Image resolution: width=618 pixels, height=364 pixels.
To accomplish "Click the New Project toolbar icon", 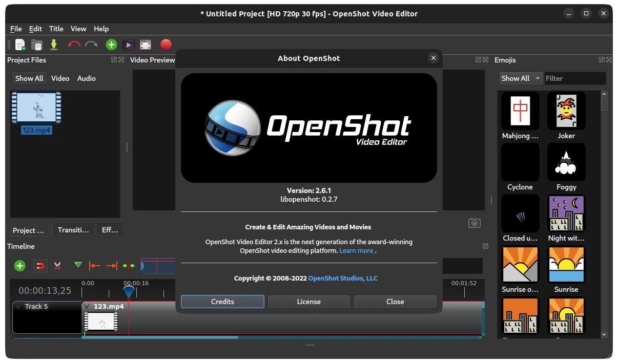I will [x=20, y=45].
